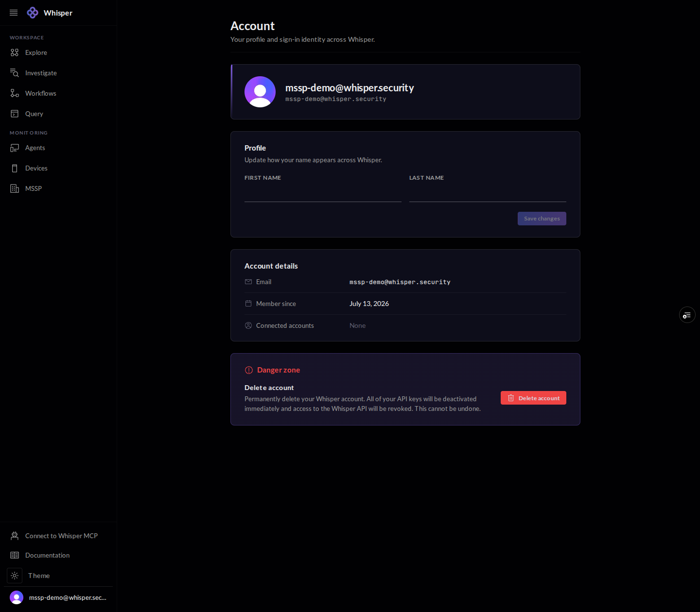Click the Danger zone heading text
The height and width of the screenshot is (612, 700).
[x=279, y=370]
